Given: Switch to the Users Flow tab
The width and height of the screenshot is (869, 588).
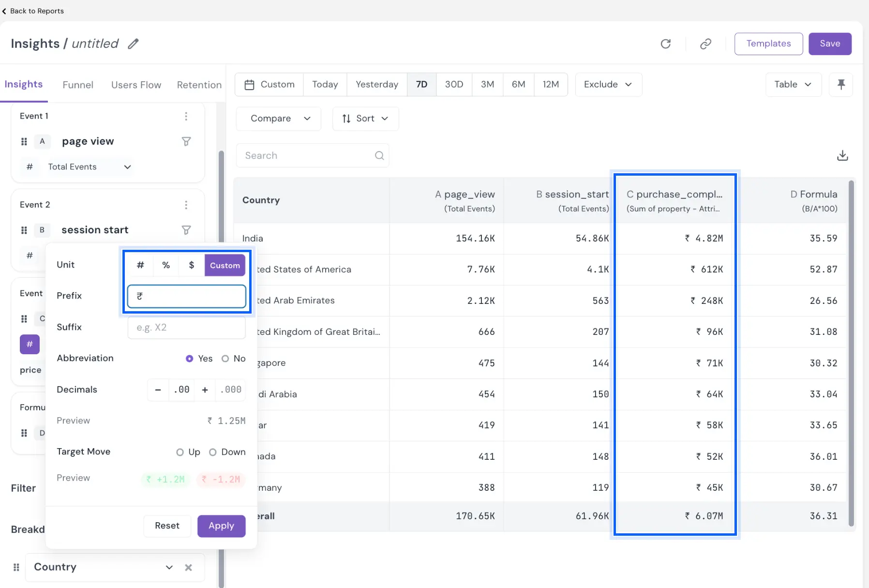Looking at the screenshot, I should tap(136, 85).
